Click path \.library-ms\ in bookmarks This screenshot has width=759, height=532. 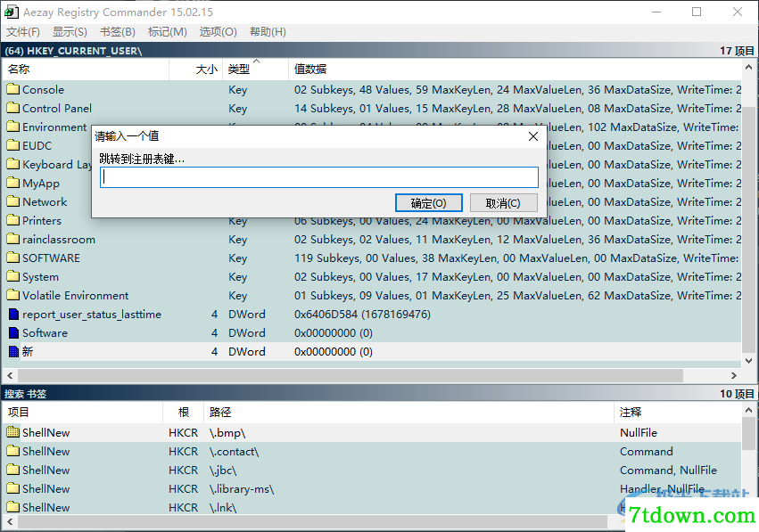click(x=242, y=489)
